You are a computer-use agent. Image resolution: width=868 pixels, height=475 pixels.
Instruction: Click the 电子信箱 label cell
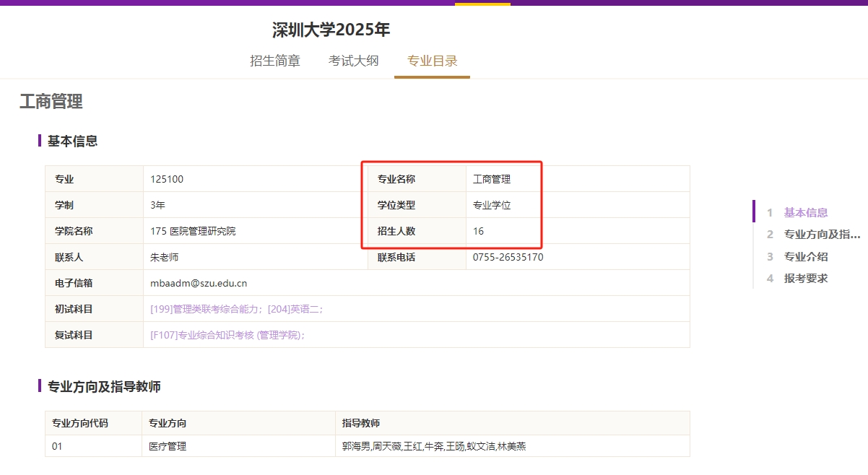[95, 283]
